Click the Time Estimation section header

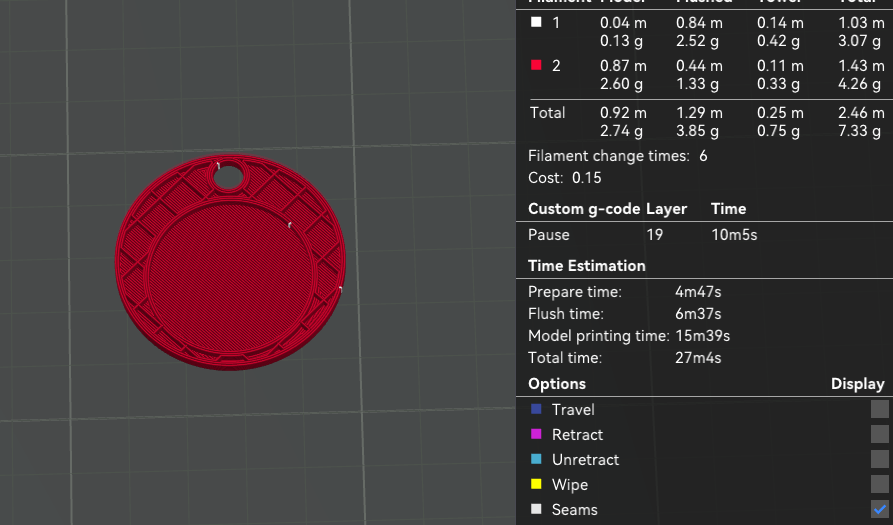[587, 266]
